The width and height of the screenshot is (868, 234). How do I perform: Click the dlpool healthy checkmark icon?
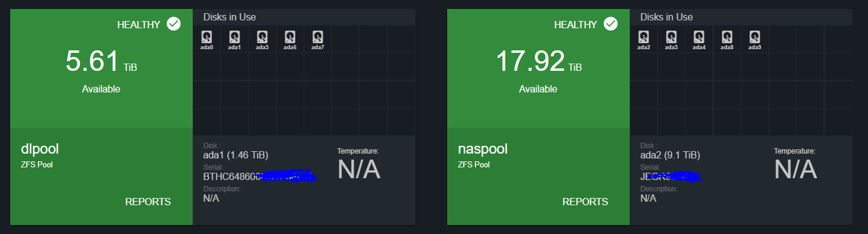(173, 24)
